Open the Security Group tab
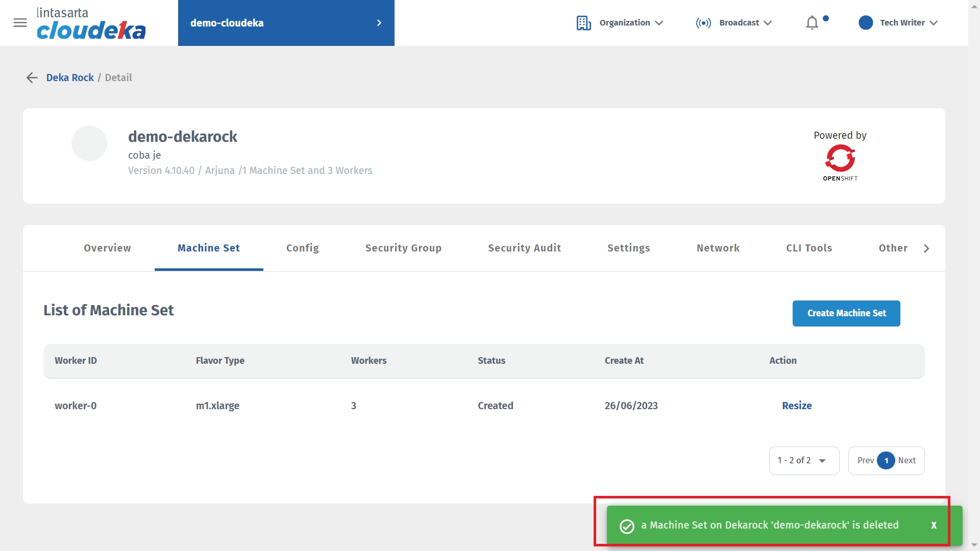The width and height of the screenshot is (980, 551). tap(403, 248)
